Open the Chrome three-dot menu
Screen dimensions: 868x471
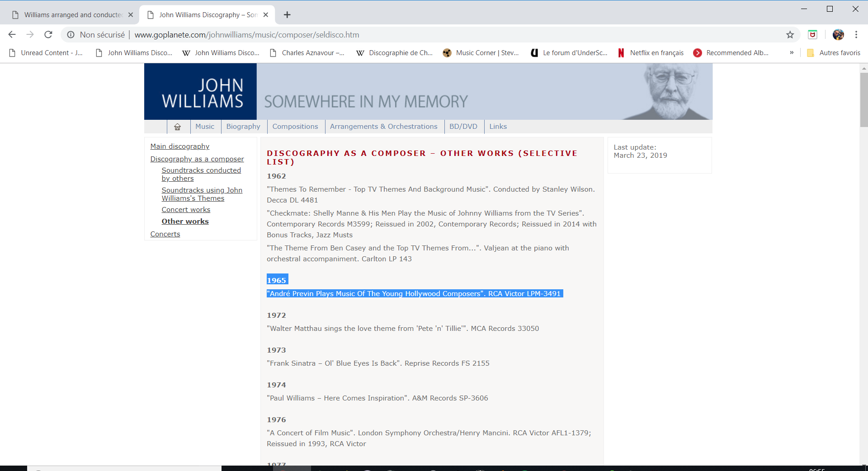pyautogui.click(x=856, y=35)
